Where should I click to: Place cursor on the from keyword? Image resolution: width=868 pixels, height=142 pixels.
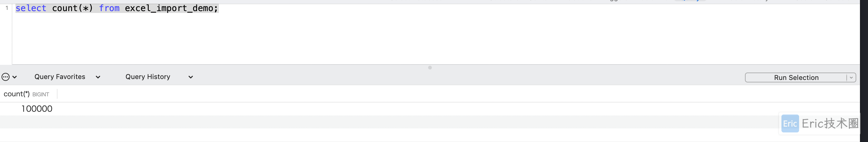tap(109, 8)
